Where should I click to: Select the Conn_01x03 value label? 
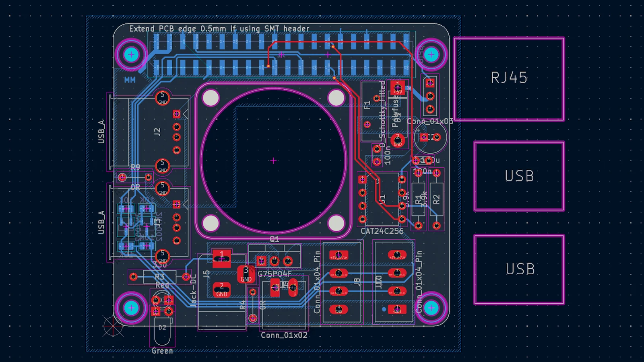430,121
